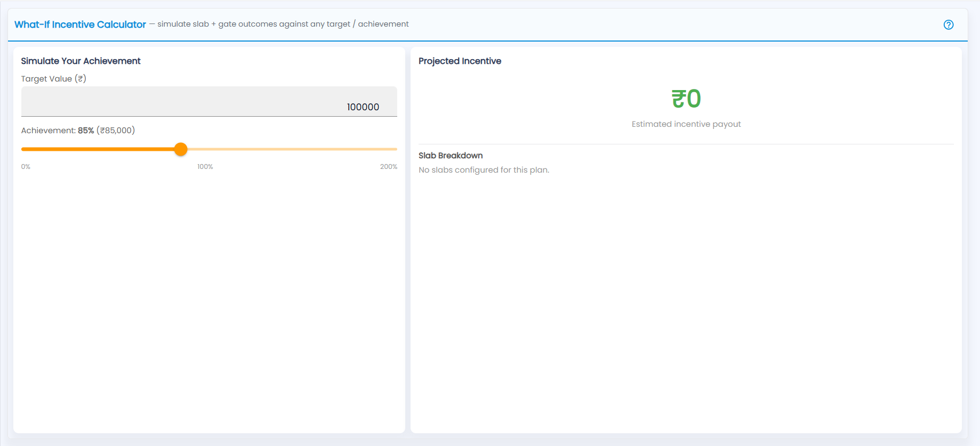Click the 'Simulate Your Achievement' heading
This screenshot has height=446, width=980.
coord(81,61)
